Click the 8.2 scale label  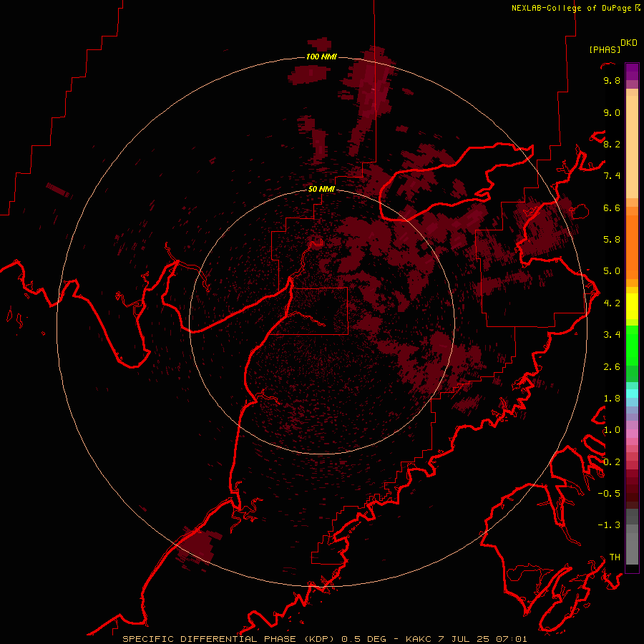[x=612, y=144]
